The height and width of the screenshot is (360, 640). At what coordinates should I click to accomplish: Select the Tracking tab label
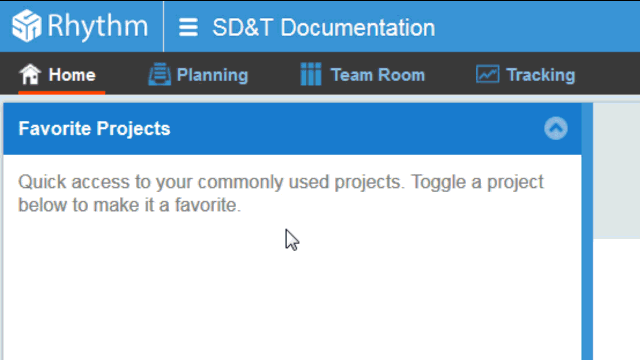(540, 76)
